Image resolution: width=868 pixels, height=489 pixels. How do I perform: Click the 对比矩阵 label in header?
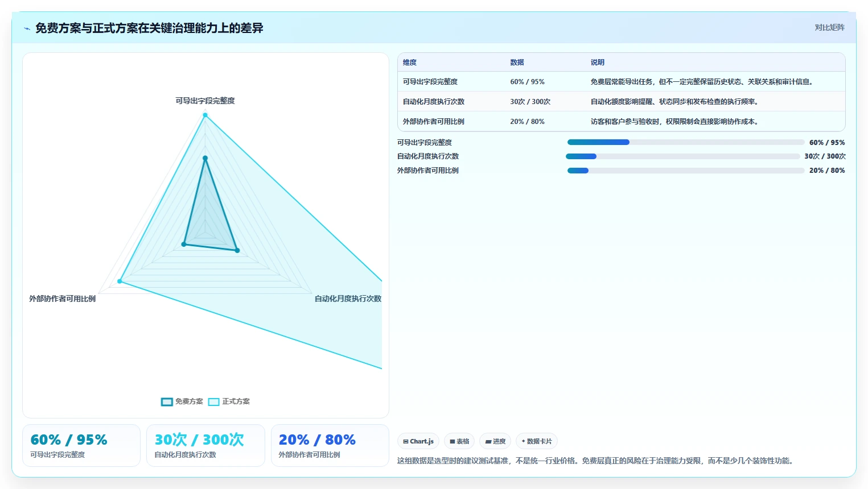[829, 27]
